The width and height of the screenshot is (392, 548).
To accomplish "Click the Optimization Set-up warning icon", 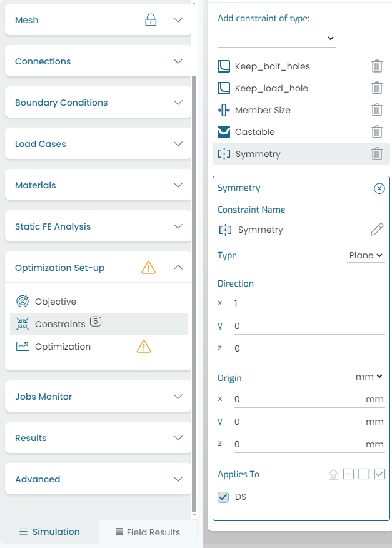I will [149, 268].
